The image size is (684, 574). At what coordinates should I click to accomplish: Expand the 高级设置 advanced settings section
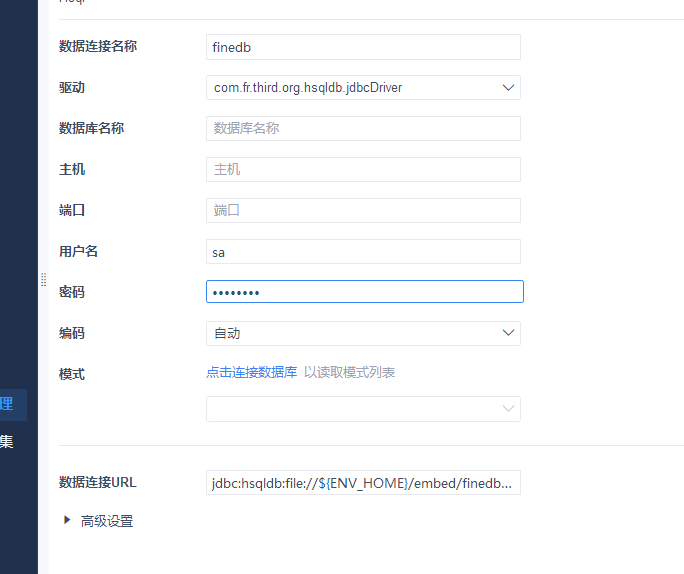pos(99,521)
